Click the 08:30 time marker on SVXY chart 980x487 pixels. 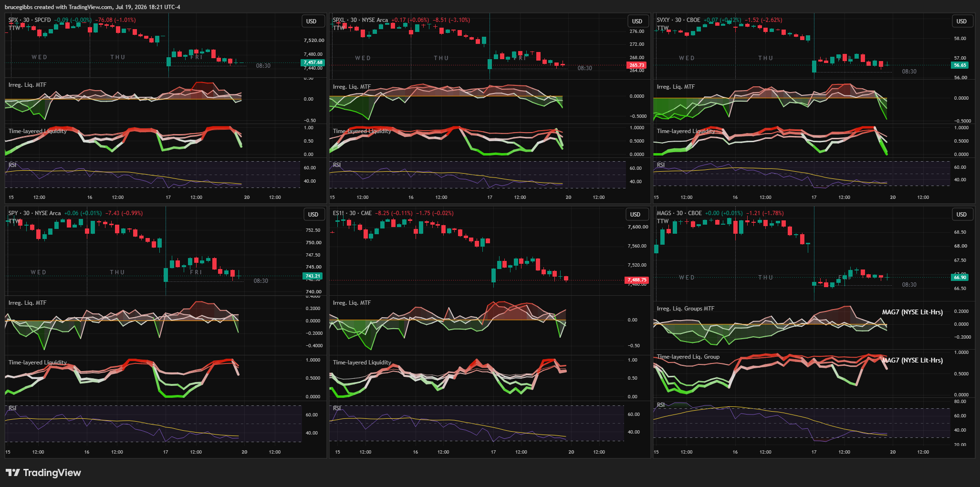[x=909, y=72]
